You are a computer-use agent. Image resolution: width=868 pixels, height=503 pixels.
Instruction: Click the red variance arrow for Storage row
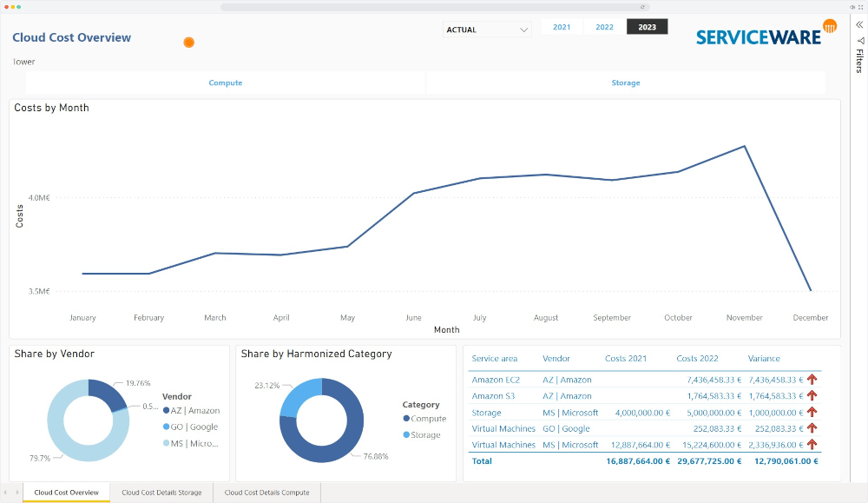coord(811,412)
